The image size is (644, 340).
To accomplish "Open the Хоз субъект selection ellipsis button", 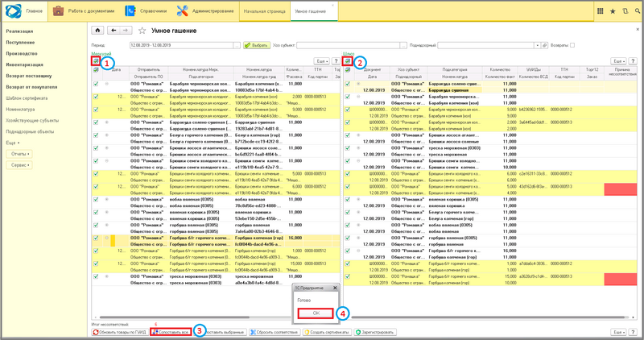I will [403, 45].
